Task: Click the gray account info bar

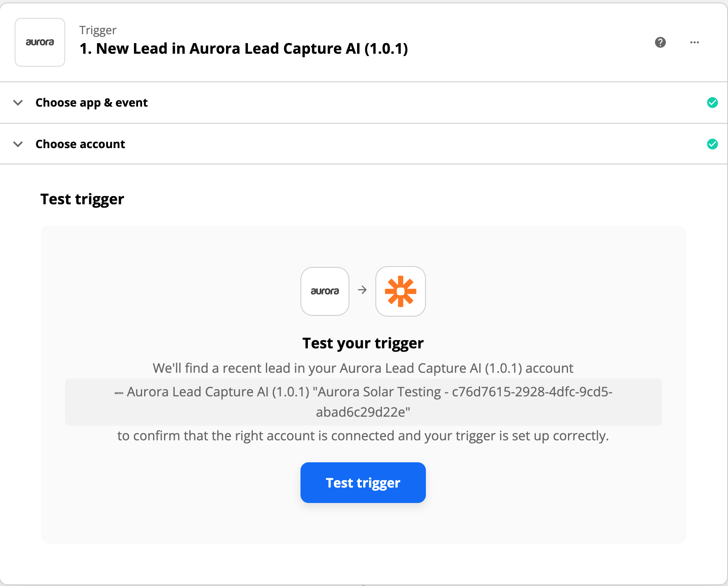Action: (x=364, y=402)
